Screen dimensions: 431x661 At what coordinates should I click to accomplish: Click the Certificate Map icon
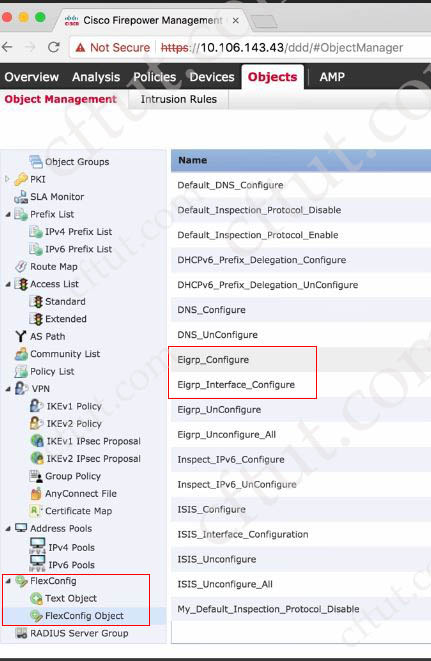coord(36,511)
